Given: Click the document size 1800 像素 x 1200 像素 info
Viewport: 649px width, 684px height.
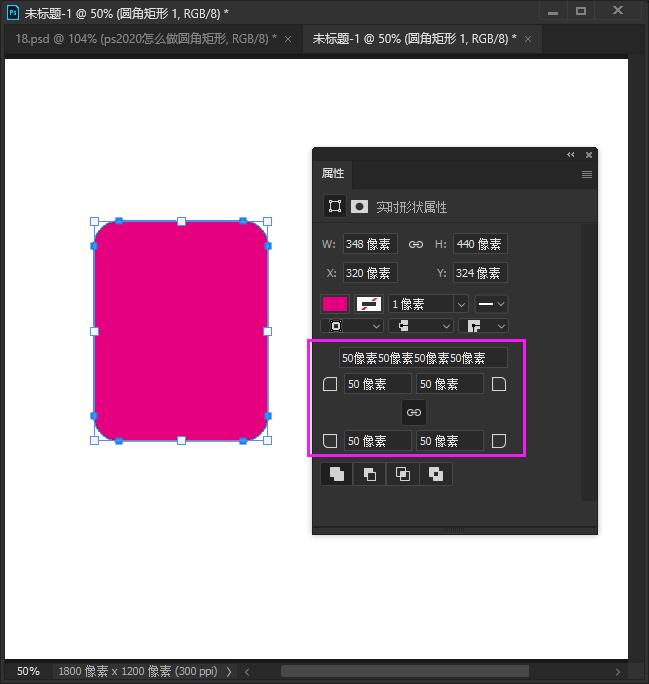Looking at the screenshot, I should pyautogui.click(x=138, y=671).
